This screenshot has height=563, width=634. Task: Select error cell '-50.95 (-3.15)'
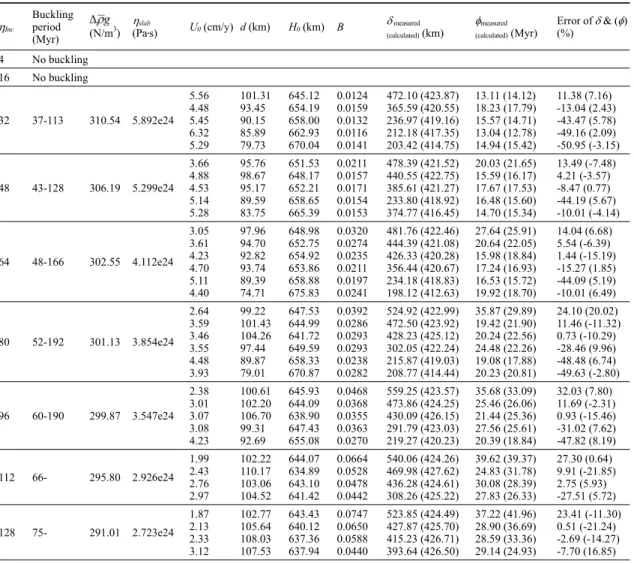click(x=588, y=145)
